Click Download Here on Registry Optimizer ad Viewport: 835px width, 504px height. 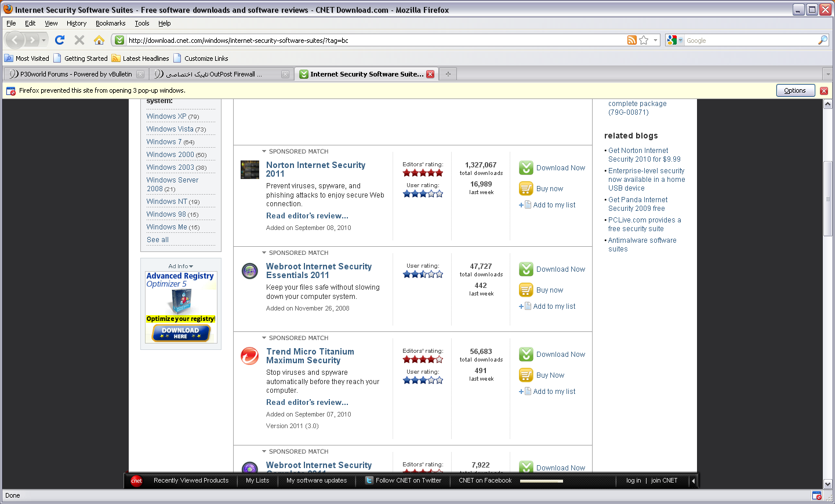coord(181,333)
